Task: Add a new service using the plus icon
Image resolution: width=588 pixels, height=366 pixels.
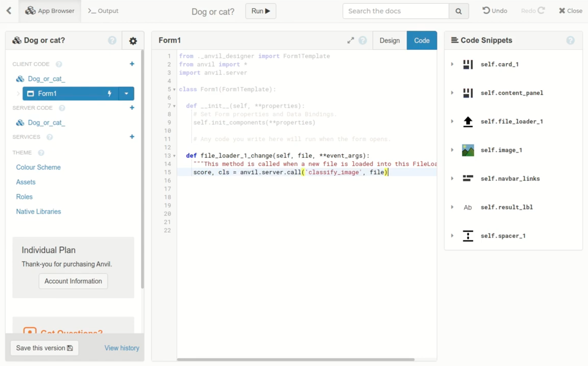Action: pos(132,136)
